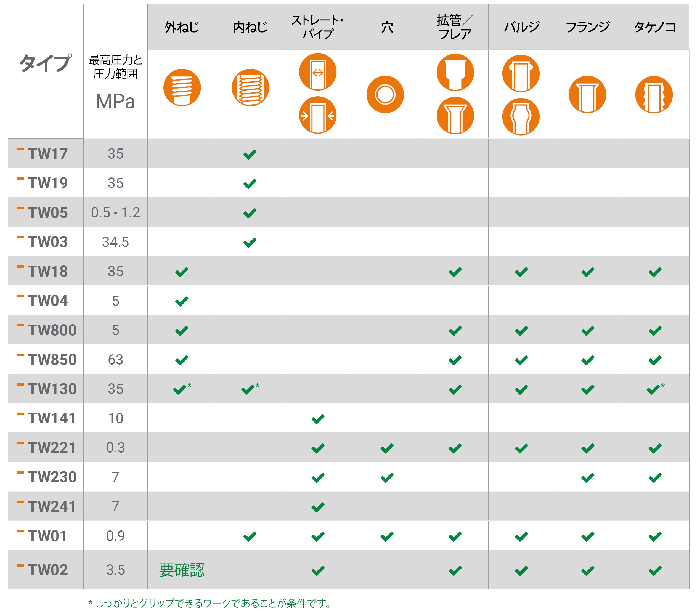Click the ストレート・パイプ column header
Viewport: 700px width, 611px height.
318,27
